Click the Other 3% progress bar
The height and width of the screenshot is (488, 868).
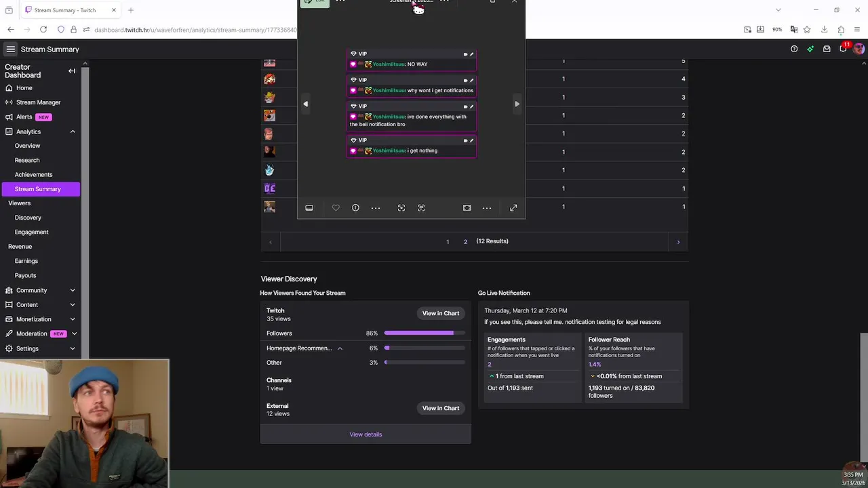pyautogui.click(x=425, y=363)
